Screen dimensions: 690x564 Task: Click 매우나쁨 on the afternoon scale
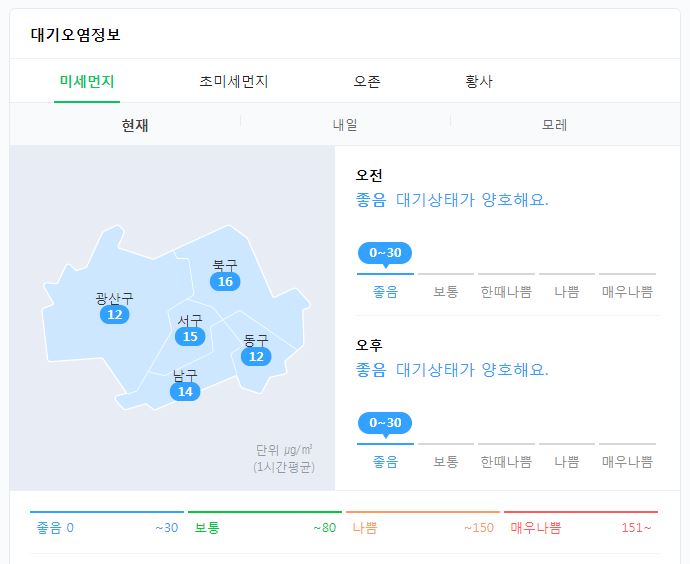pos(627,462)
